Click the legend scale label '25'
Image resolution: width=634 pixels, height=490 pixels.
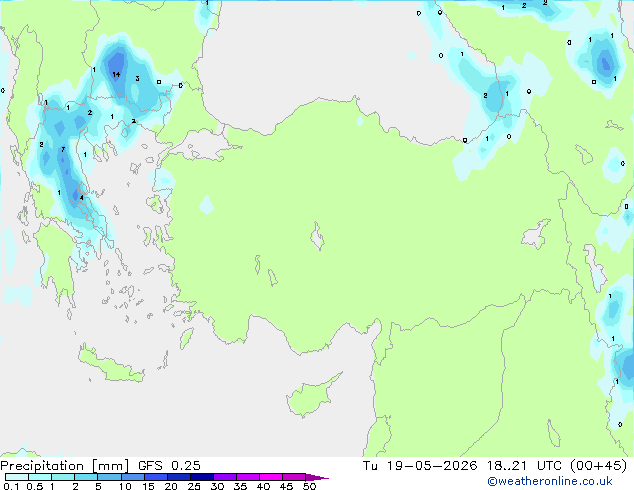coord(194,486)
